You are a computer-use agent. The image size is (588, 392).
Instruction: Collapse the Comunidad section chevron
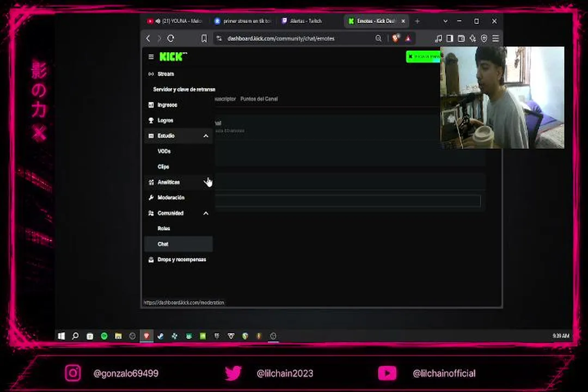coord(206,213)
